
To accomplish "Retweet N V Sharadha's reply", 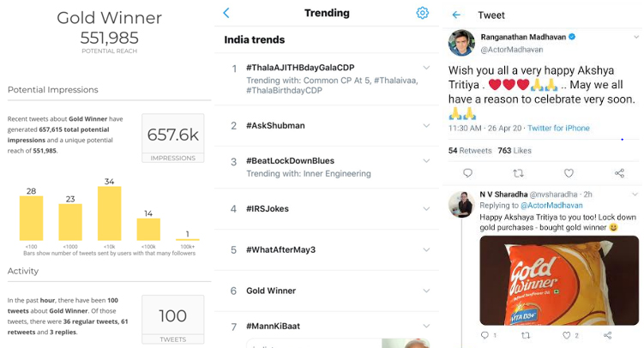I will pos(526,335).
